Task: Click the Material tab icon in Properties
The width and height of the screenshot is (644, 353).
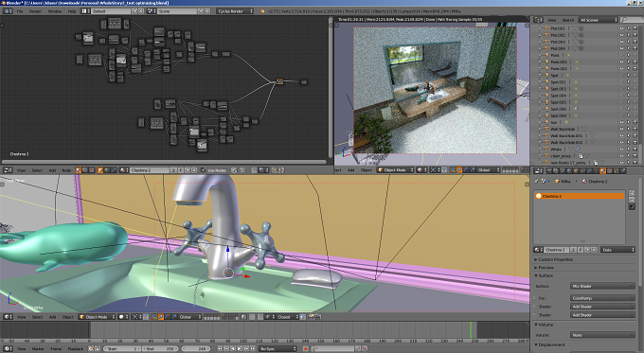Action: click(602, 170)
